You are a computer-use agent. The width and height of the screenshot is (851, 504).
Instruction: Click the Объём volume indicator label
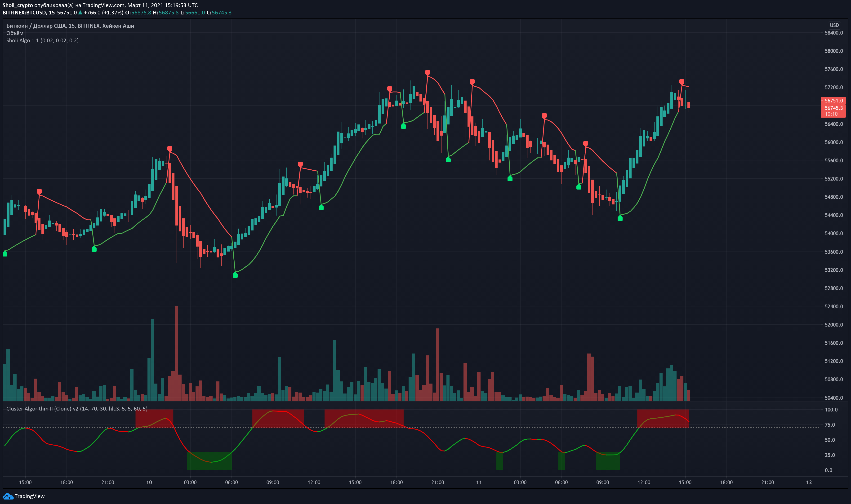(x=15, y=33)
